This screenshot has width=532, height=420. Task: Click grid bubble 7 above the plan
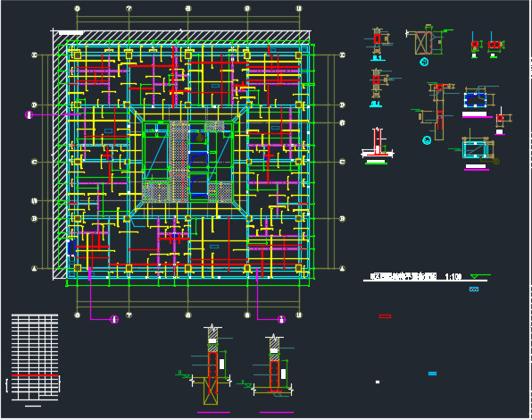pos(129,8)
